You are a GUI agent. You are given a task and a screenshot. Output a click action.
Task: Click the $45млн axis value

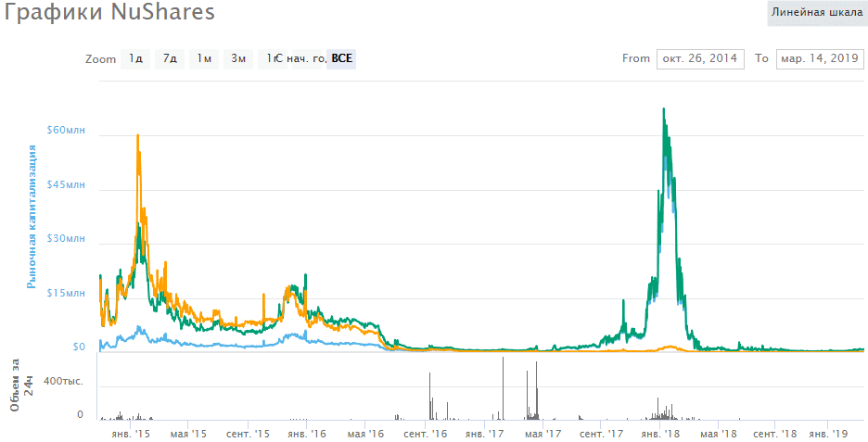pyautogui.click(x=66, y=184)
